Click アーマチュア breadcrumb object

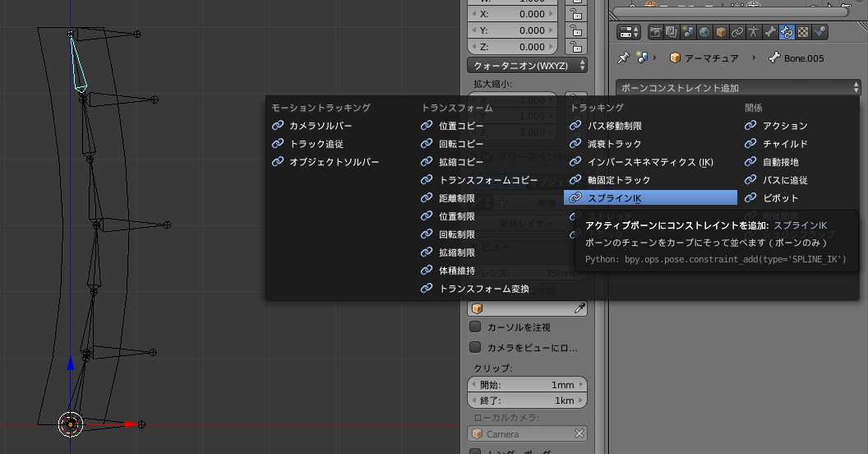704,58
